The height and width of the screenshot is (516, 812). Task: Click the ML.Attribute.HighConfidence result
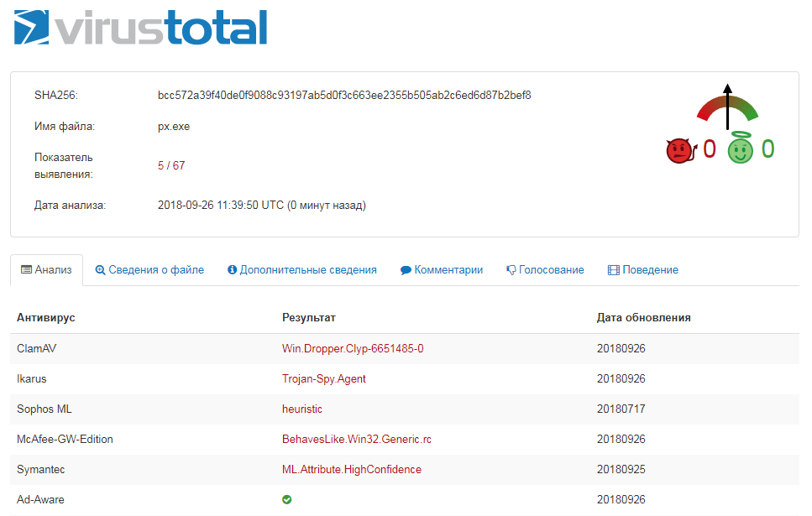pos(352,469)
